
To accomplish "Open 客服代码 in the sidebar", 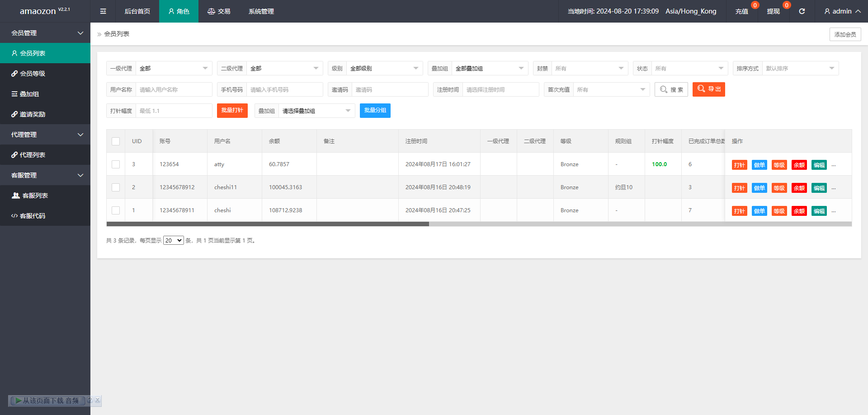I will [33, 216].
